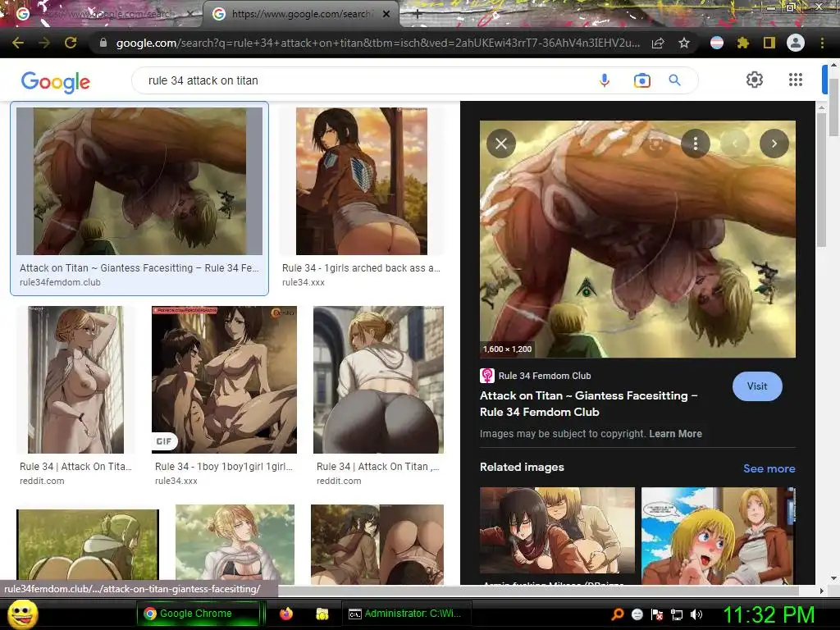Click the Visit button
This screenshot has width=840, height=630.
757,386
